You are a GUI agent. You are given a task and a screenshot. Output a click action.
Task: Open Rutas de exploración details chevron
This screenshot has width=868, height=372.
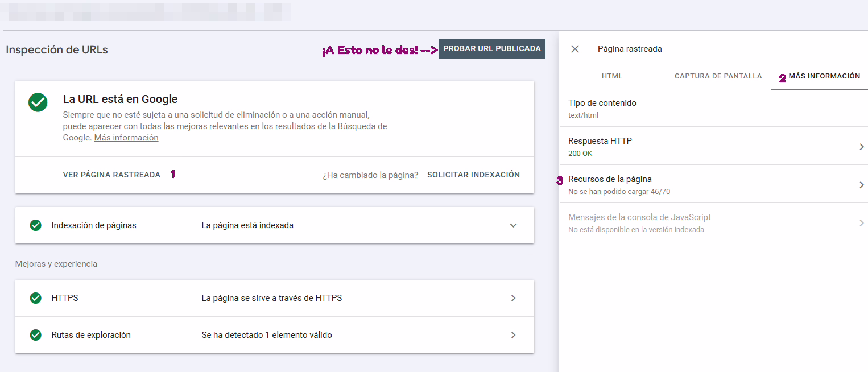click(x=513, y=335)
